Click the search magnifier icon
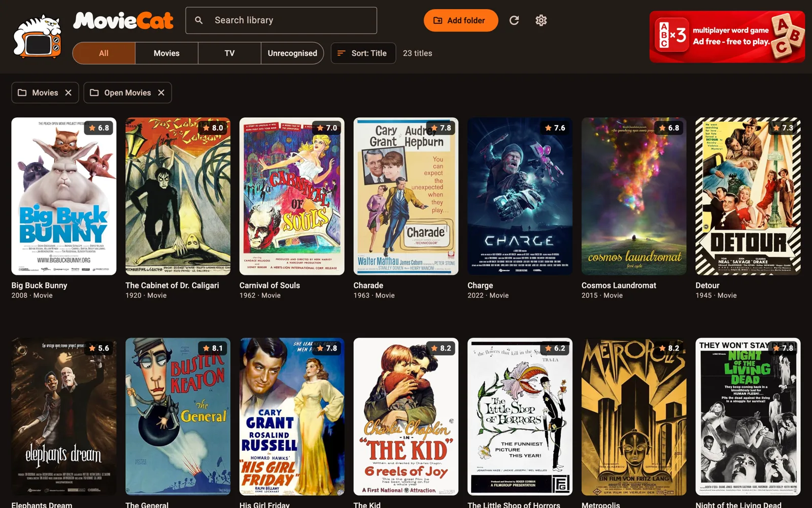812x508 pixels. coord(199,20)
